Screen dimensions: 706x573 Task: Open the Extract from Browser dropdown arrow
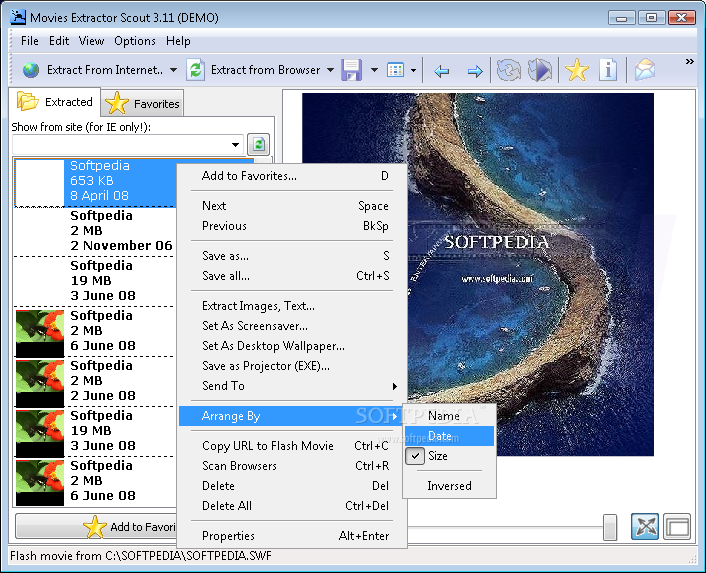tap(330, 70)
